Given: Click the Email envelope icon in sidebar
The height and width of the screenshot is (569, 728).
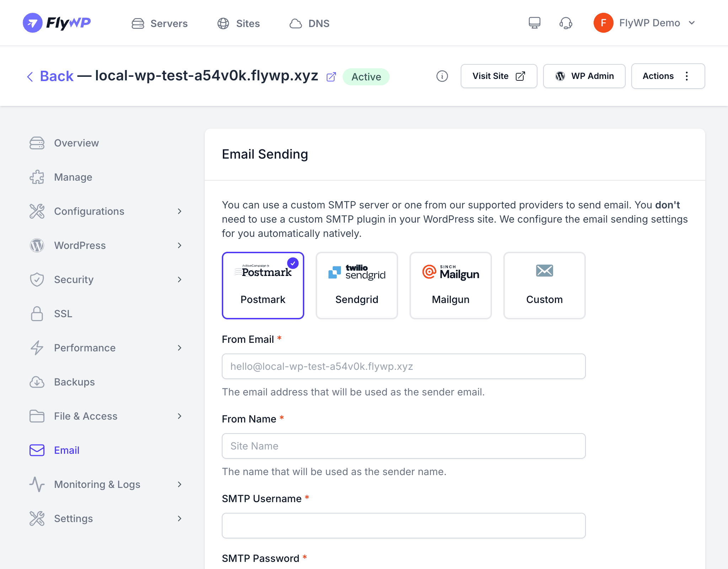Looking at the screenshot, I should (x=37, y=450).
